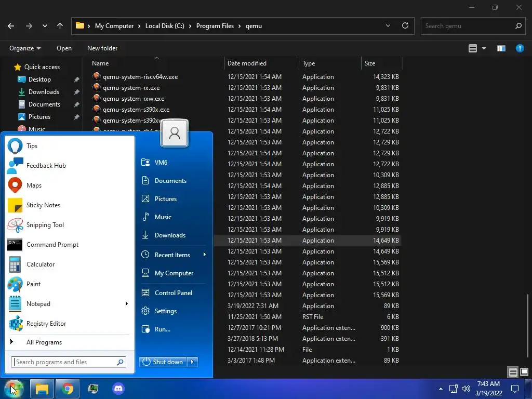Open the recent locations dropdown
The height and width of the screenshot is (399, 532).
tap(45, 26)
